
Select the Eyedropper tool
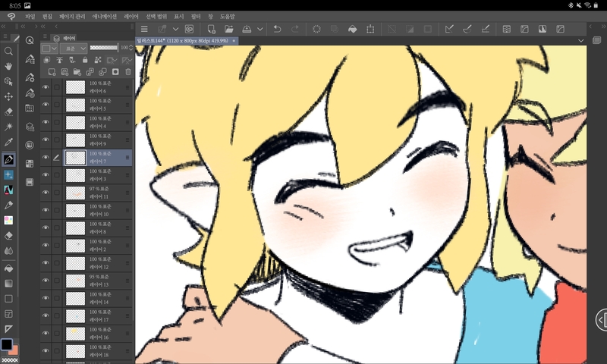8,142
